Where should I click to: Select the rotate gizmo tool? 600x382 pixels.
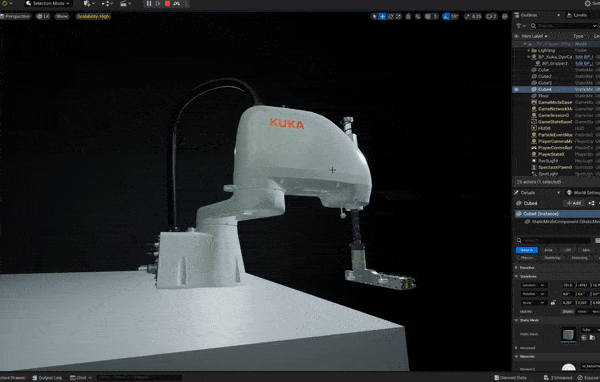390,16
